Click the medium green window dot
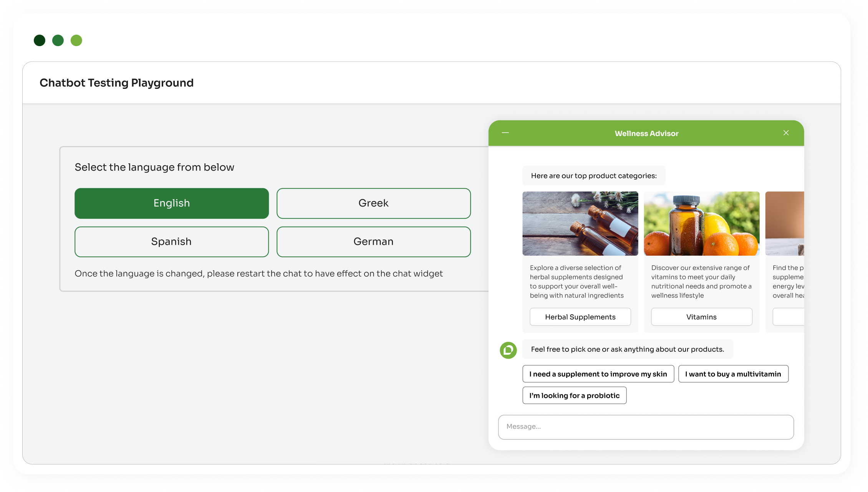The width and height of the screenshot is (868, 492). [x=58, y=40]
